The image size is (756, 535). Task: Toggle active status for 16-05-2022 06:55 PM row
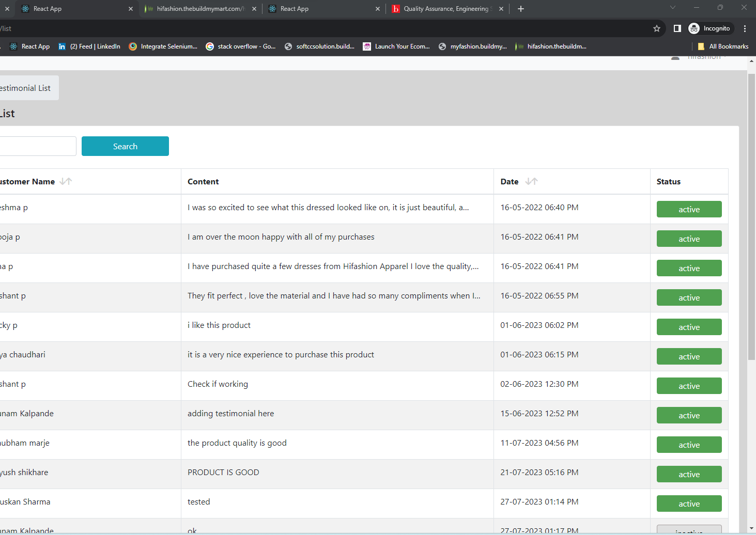point(689,297)
